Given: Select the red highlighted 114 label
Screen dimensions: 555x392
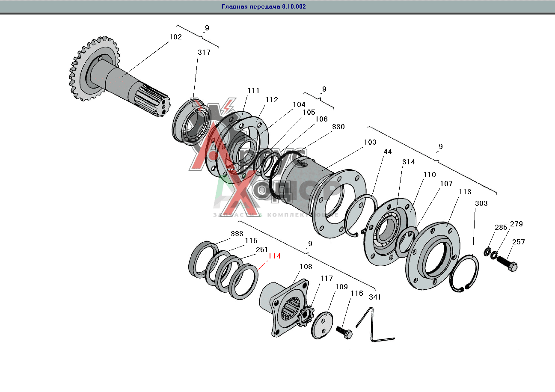Looking at the screenshot, I should [274, 256].
